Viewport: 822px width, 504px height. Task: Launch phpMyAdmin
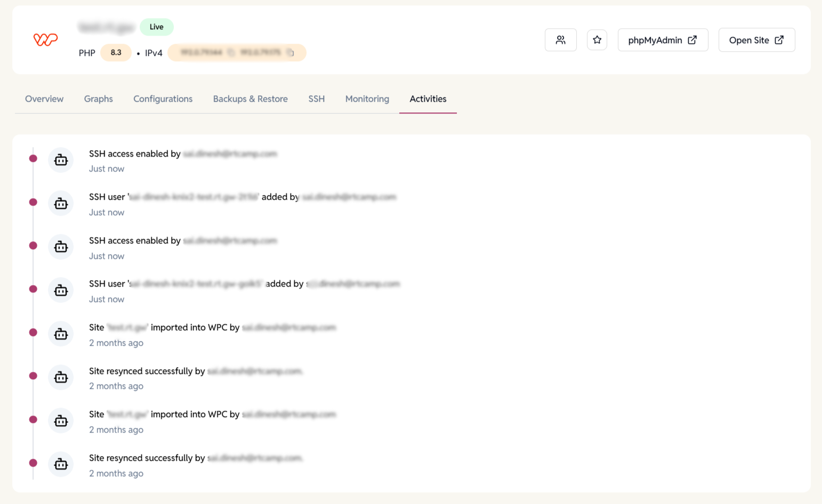663,39
